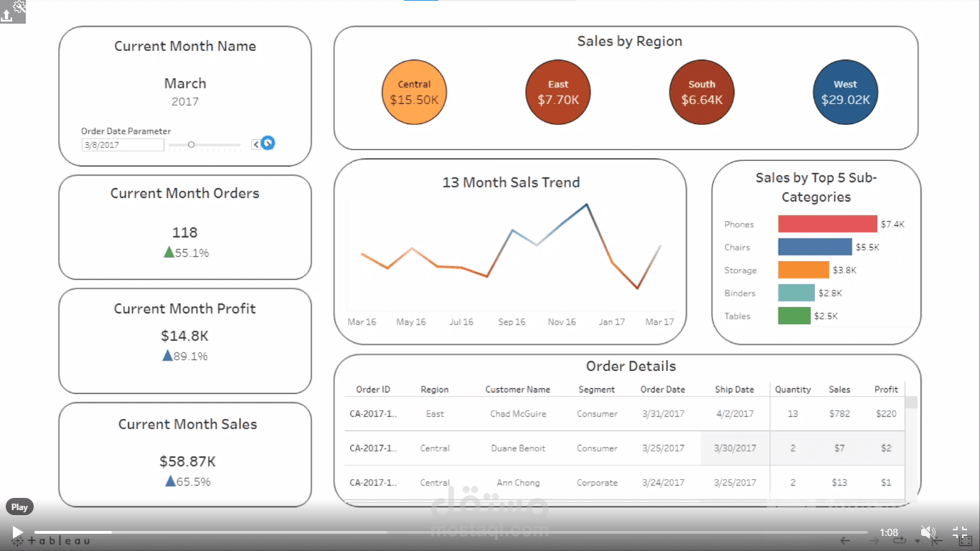Click the share/upload icon at top left
Image resolution: width=980 pixels, height=551 pixels.
7,16
